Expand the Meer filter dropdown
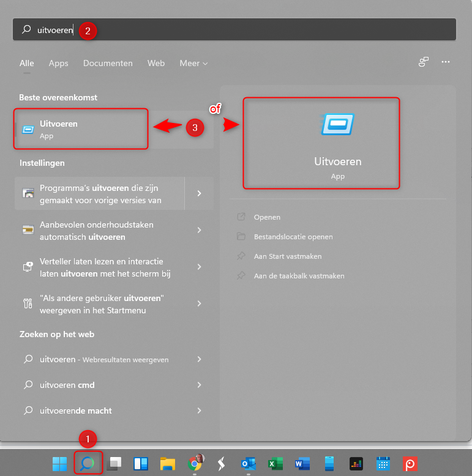This screenshot has width=472, height=476. (x=193, y=64)
